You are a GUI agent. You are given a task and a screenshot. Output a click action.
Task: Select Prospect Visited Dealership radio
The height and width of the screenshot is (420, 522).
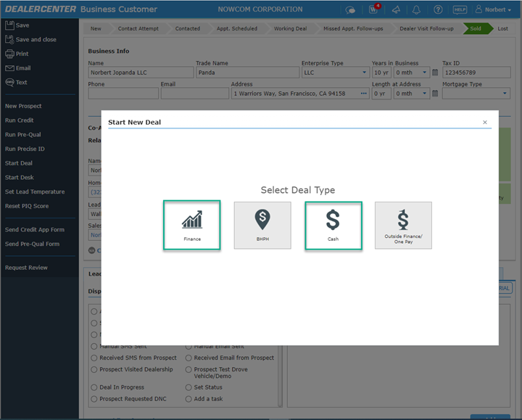point(94,369)
